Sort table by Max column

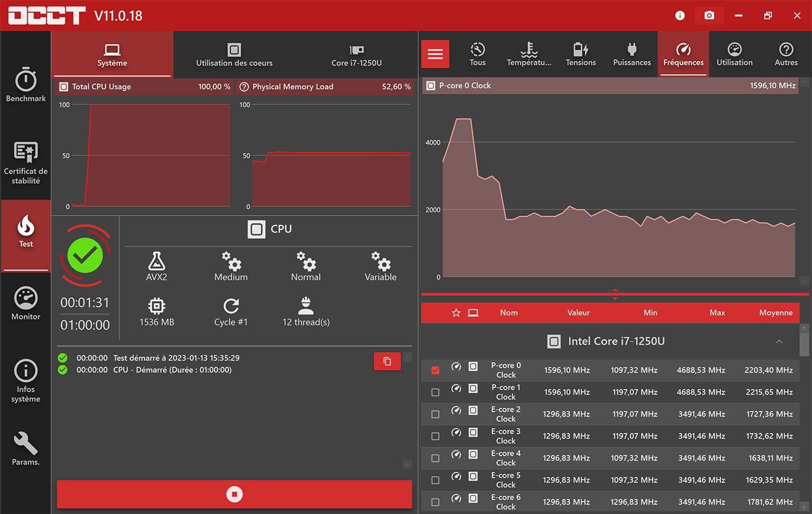(717, 313)
